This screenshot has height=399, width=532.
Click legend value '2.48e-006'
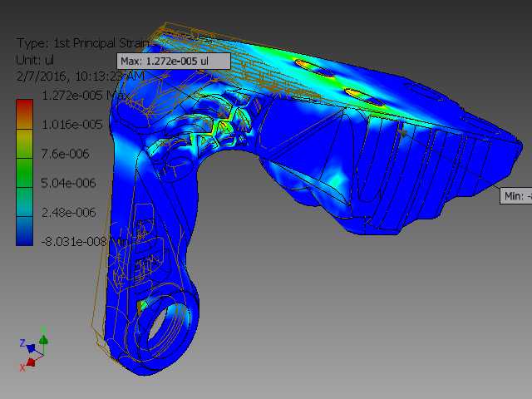coord(68,213)
